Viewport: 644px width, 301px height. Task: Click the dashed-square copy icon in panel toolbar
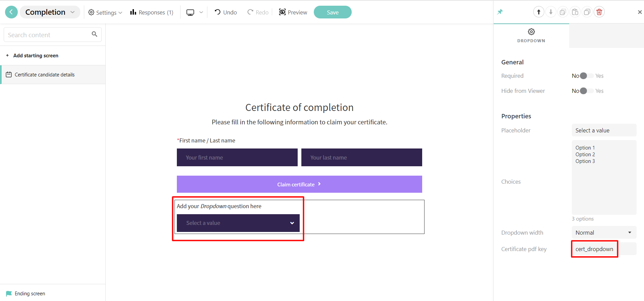click(563, 12)
